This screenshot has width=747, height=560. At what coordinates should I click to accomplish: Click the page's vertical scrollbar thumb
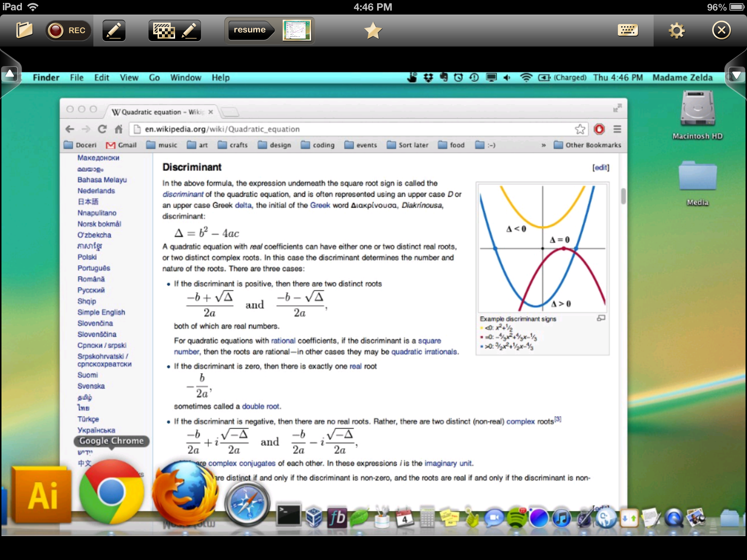[x=623, y=196]
